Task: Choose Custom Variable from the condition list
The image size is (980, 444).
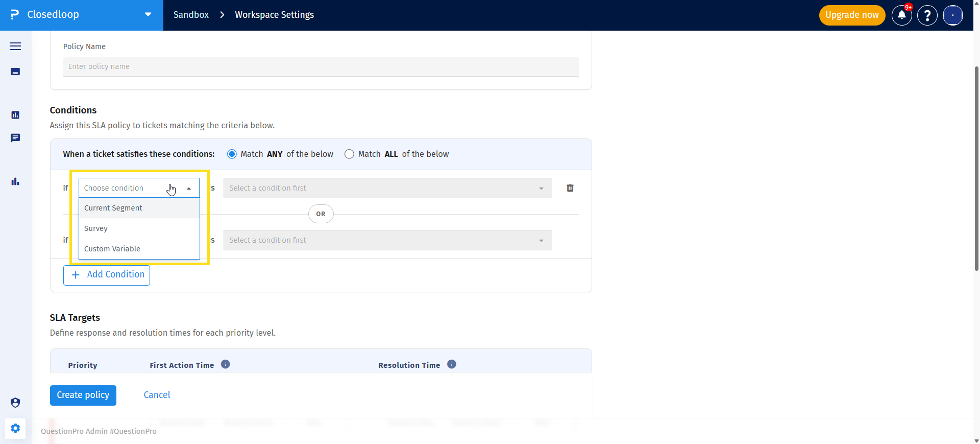Action: (139, 249)
